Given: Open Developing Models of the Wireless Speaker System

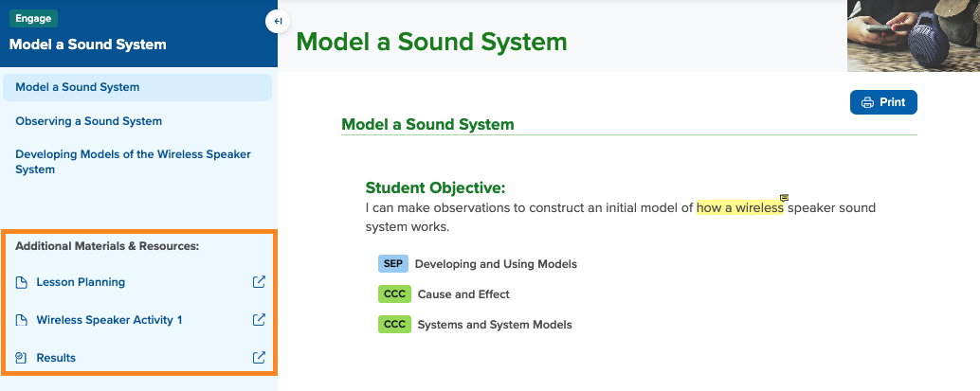Looking at the screenshot, I should (133, 162).
